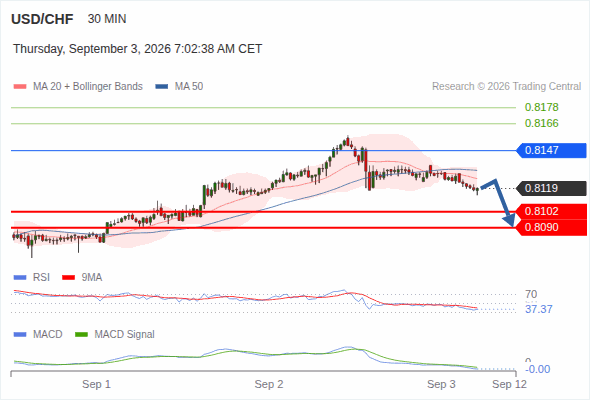
Task: Click the blue 0.8147 pivot price tag
Action: (552, 151)
